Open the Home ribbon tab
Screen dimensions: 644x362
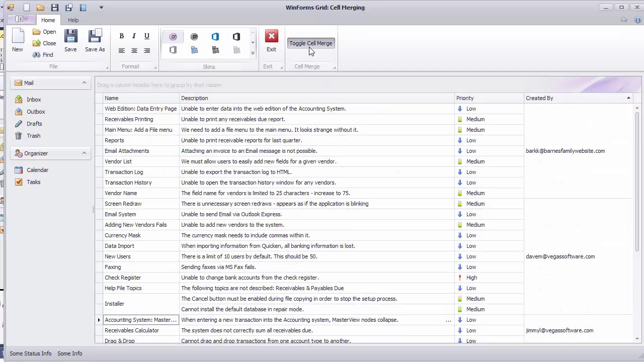point(48,20)
